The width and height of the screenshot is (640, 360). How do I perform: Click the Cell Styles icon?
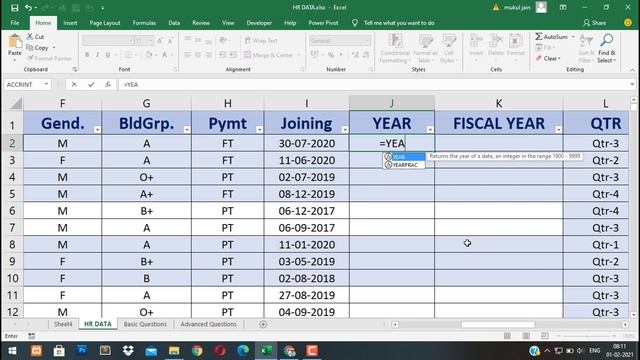(x=449, y=41)
